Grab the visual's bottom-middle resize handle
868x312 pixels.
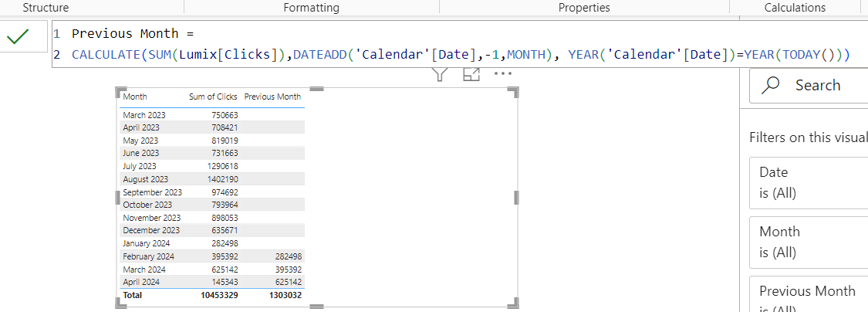tap(316, 305)
